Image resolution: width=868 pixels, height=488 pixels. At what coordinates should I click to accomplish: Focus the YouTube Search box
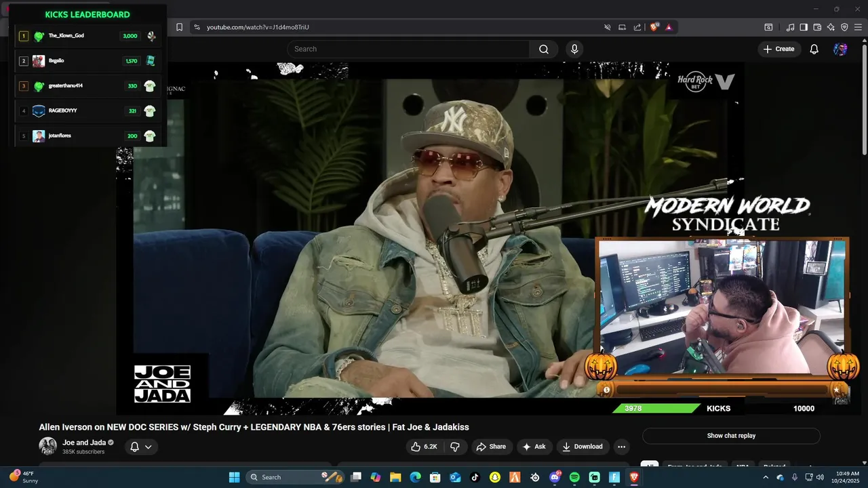[409, 49]
